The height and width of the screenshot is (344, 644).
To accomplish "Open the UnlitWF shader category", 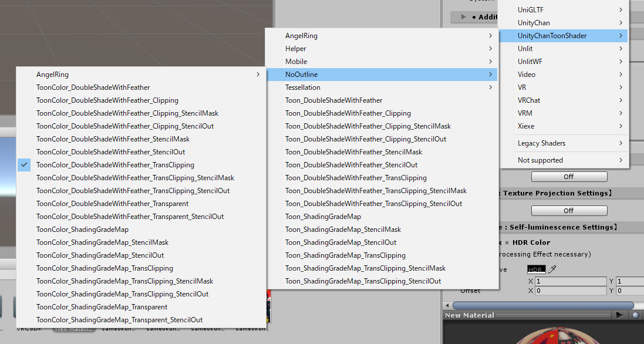I will pyautogui.click(x=564, y=62).
